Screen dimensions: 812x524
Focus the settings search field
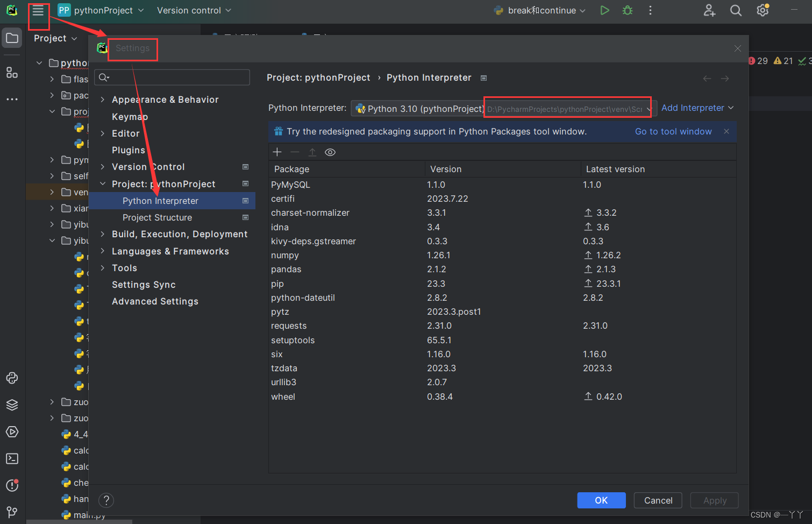pyautogui.click(x=172, y=77)
